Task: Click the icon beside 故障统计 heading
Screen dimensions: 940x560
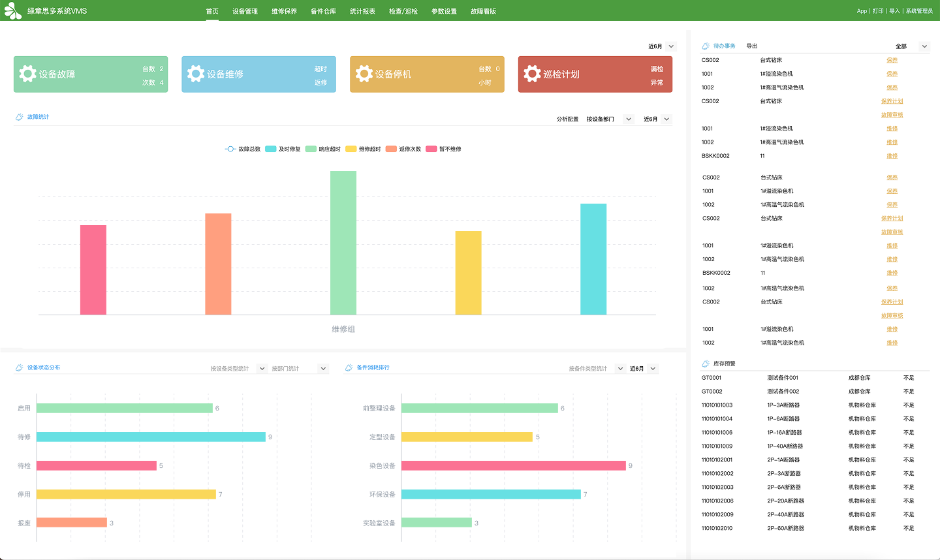Action: pyautogui.click(x=20, y=117)
